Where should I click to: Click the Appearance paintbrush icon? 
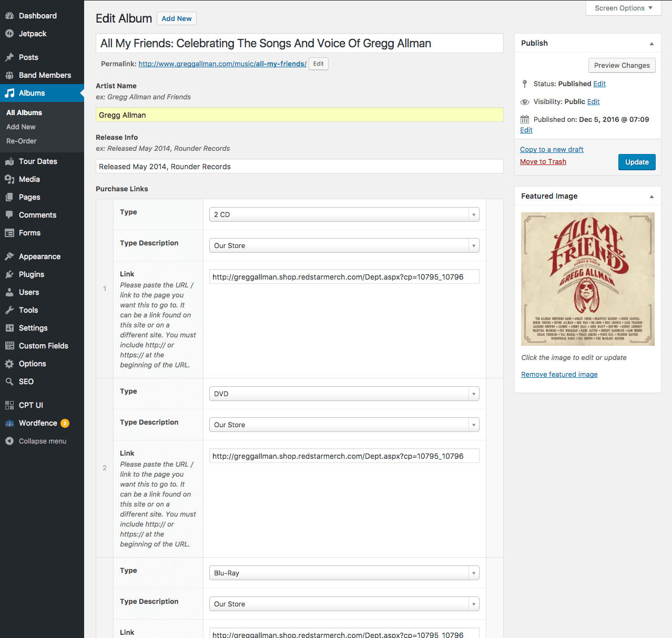[9, 256]
